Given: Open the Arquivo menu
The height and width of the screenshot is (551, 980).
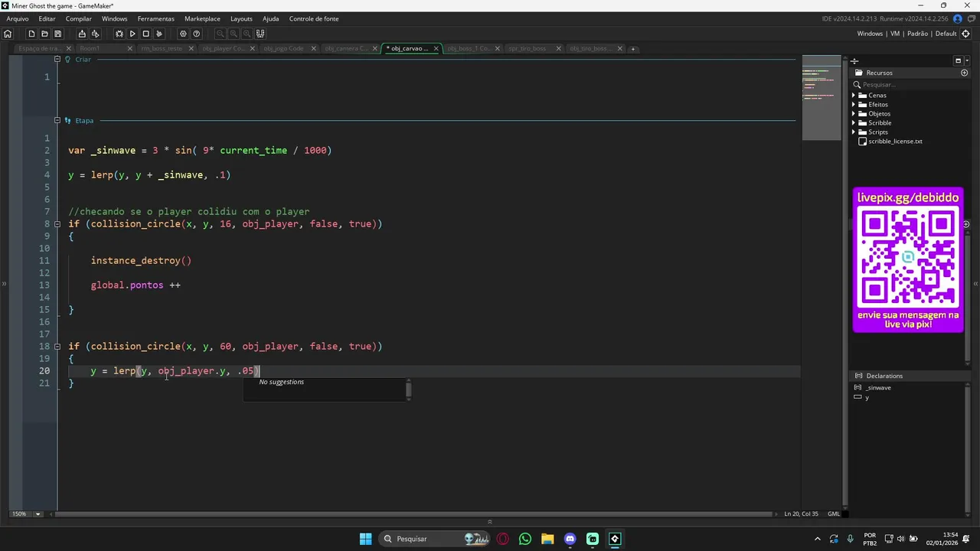Looking at the screenshot, I should click(x=18, y=18).
